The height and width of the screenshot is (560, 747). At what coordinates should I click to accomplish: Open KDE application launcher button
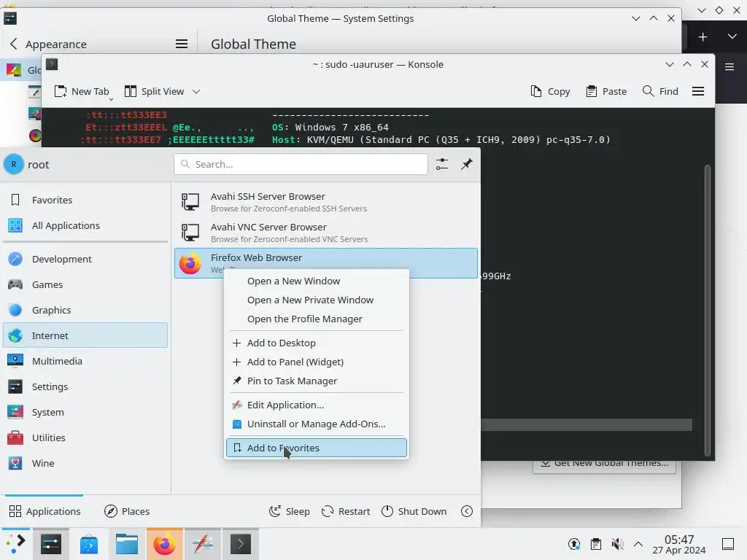15,544
